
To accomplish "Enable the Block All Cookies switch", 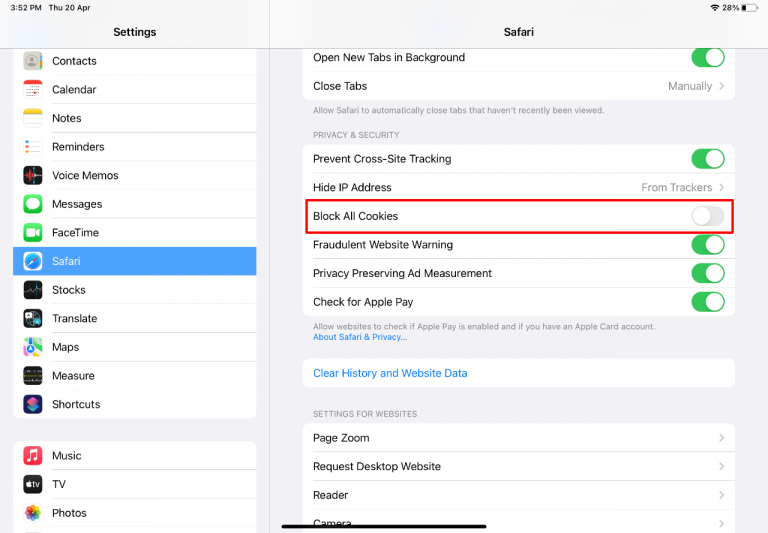I will pos(707,216).
